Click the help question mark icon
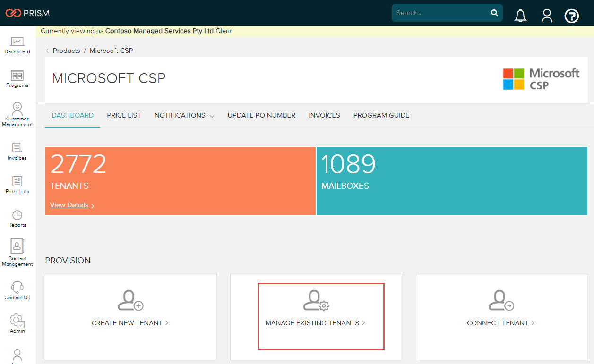594x364 pixels. click(571, 16)
